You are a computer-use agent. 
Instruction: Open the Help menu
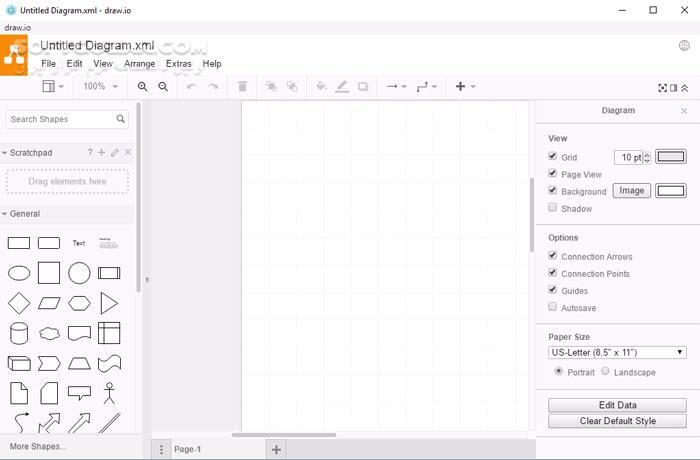(212, 64)
